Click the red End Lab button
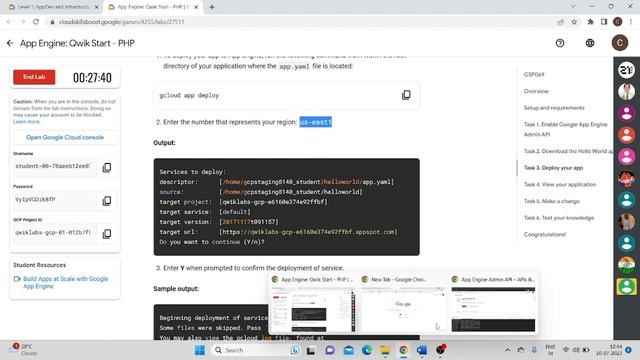The width and height of the screenshot is (640, 360). [x=34, y=77]
